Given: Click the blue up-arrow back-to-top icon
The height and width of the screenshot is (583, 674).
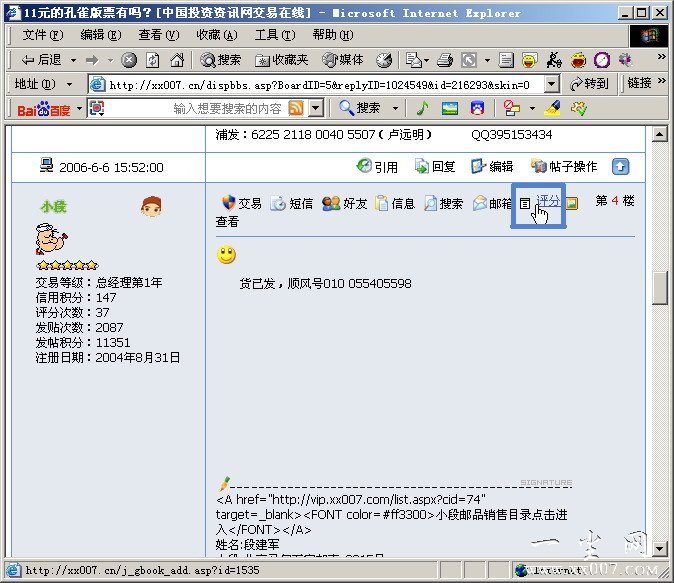Looking at the screenshot, I should click(x=620, y=167).
